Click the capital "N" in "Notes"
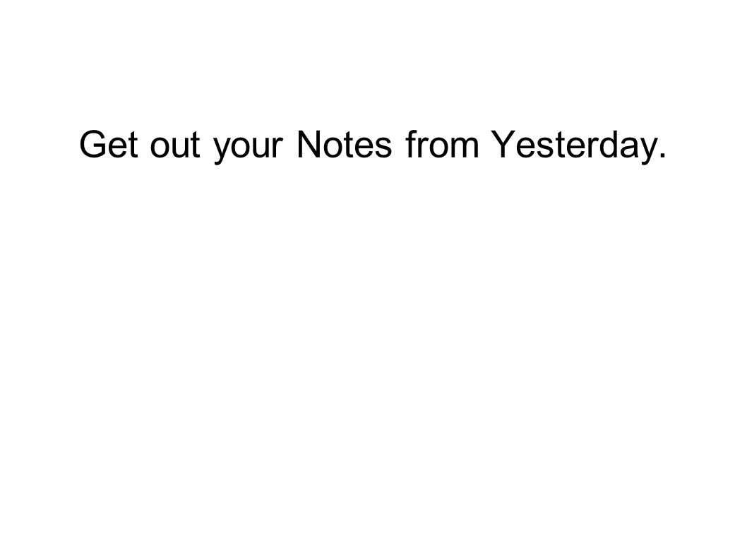Image resolution: width=747 pixels, height=560 pixels. [309, 144]
